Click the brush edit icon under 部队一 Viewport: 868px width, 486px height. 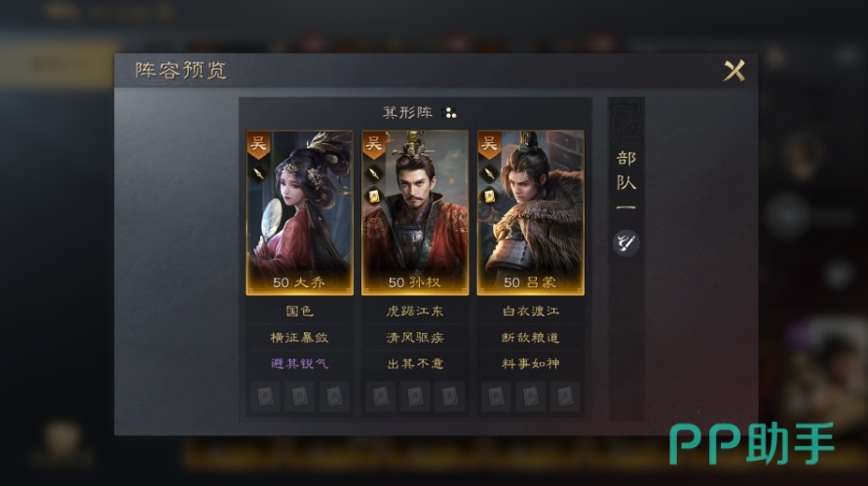point(626,243)
